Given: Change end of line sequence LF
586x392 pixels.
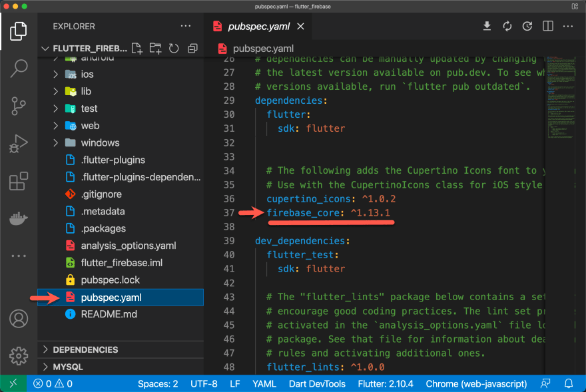Looking at the screenshot, I should [x=234, y=384].
